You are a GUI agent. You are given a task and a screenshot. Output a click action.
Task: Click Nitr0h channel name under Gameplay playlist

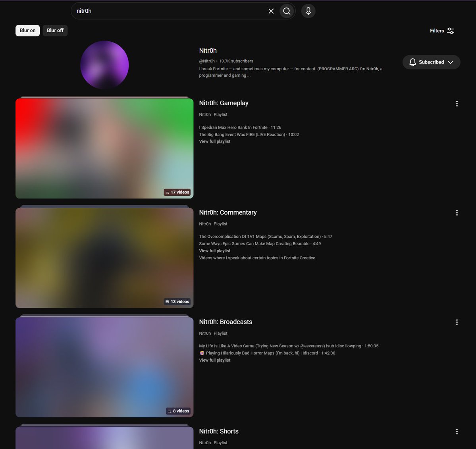[205, 114]
